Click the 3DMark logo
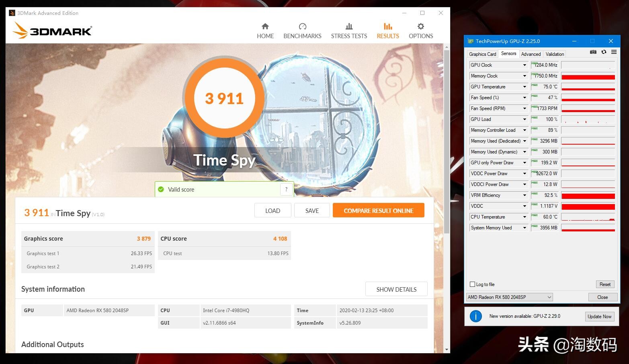 coord(51,30)
